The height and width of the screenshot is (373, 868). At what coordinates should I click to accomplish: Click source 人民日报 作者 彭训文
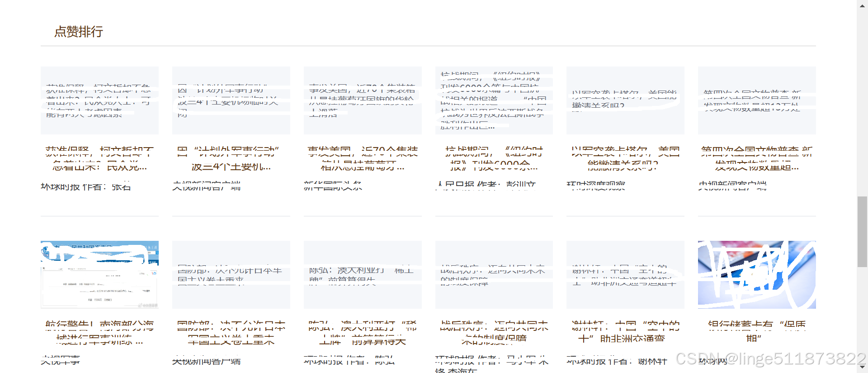pos(486,185)
